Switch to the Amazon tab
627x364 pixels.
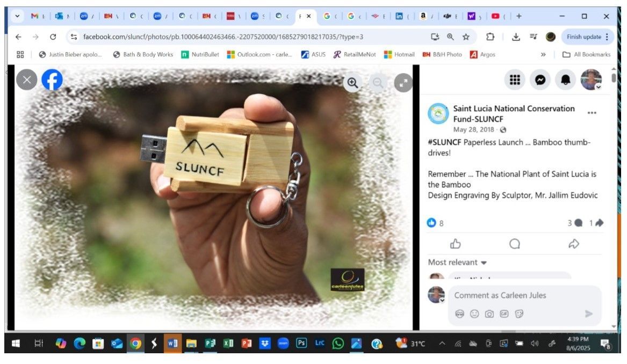click(x=426, y=16)
